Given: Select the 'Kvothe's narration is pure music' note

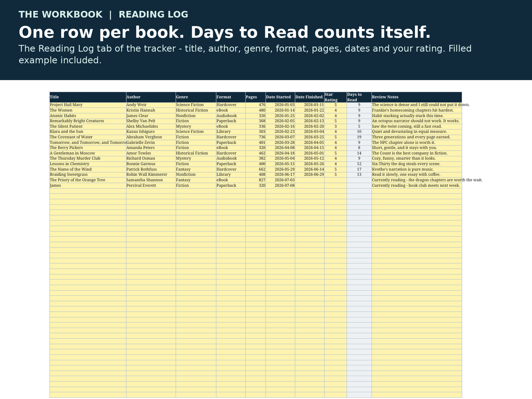Looking at the screenshot, I should (417, 169).
